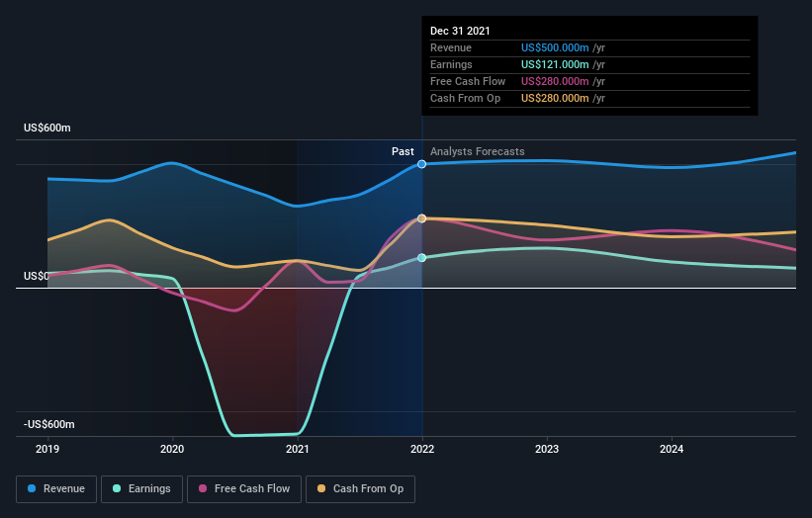
Task: Click the teal Earnings legend dot
Action: [117, 488]
